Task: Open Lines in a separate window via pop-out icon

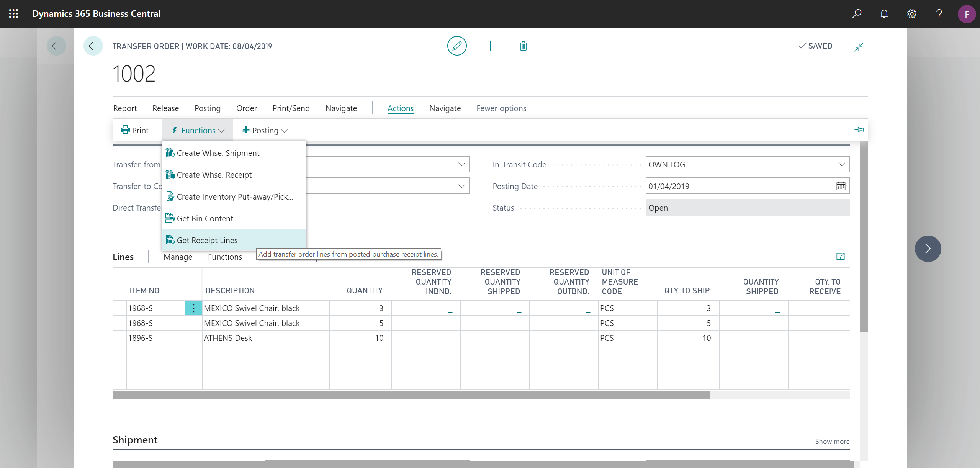Action: (x=840, y=256)
